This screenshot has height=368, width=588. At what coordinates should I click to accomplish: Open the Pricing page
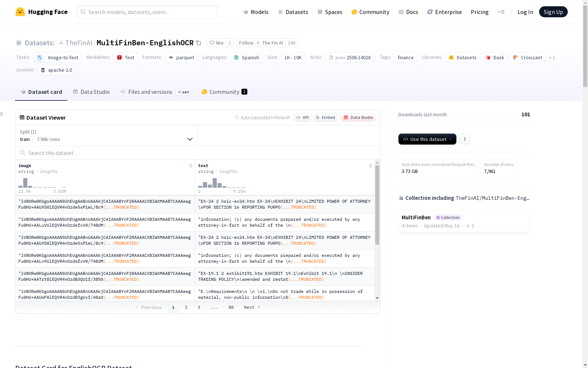tap(480, 12)
